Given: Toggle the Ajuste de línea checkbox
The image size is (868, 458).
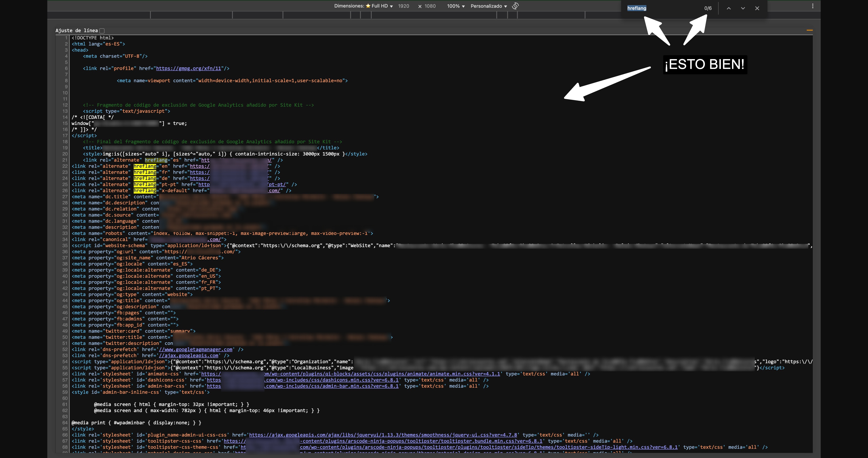Looking at the screenshot, I should (x=102, y=31).
